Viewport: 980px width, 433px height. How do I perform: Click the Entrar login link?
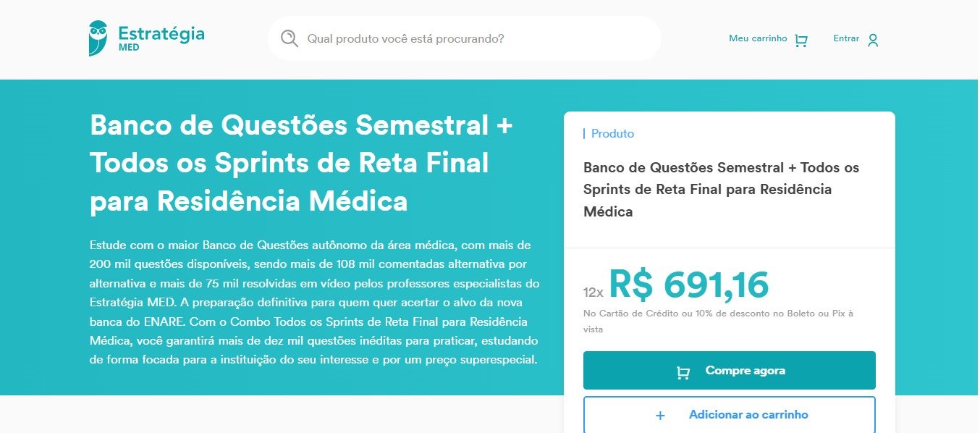tap(846, 38)
